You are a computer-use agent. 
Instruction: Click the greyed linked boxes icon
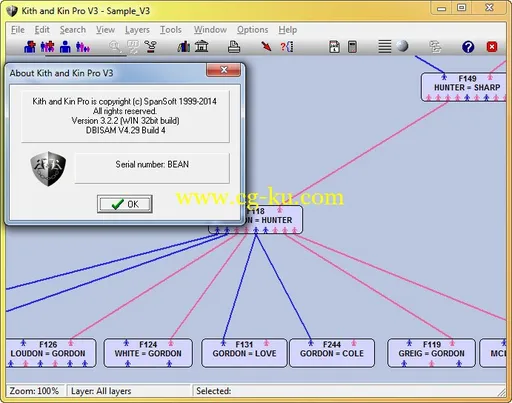tap(435, 47)
